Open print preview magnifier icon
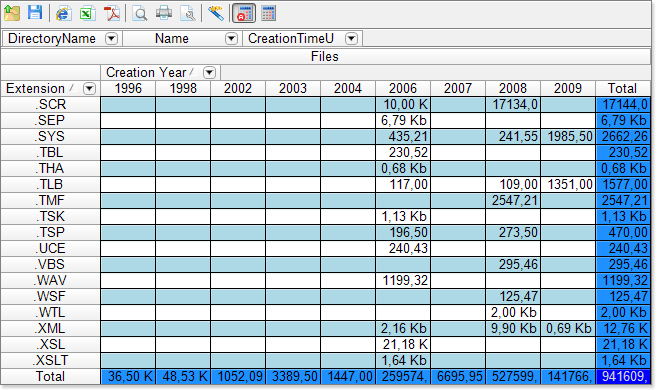Image resolution: width=657 pixels, height=390 pixels. [140, 13]
